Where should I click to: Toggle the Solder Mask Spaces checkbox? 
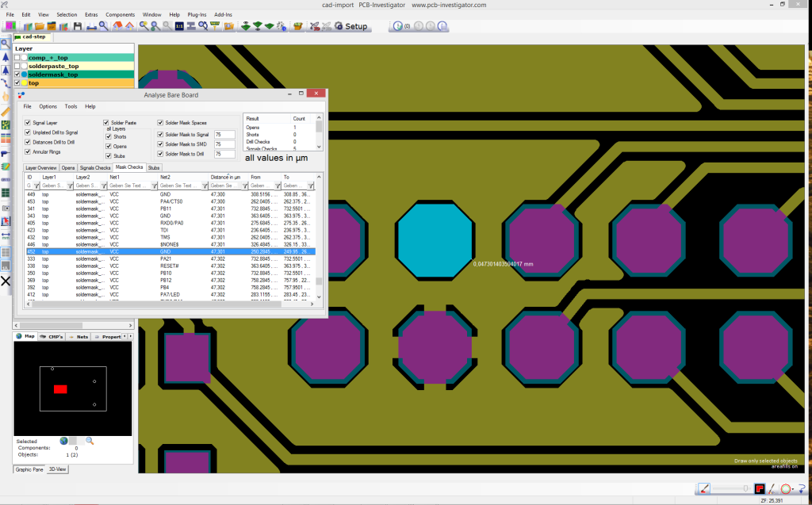click(x=160, y=123)
